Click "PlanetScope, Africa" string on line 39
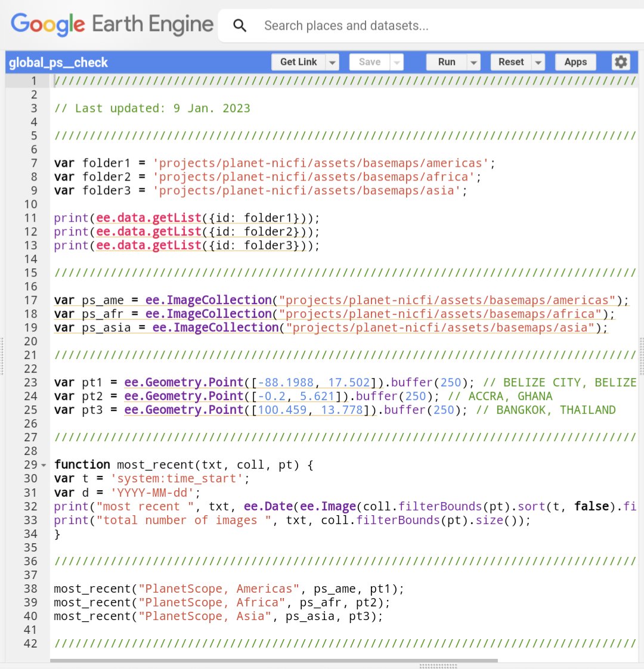The image size is (644, 669). (212, 602)
